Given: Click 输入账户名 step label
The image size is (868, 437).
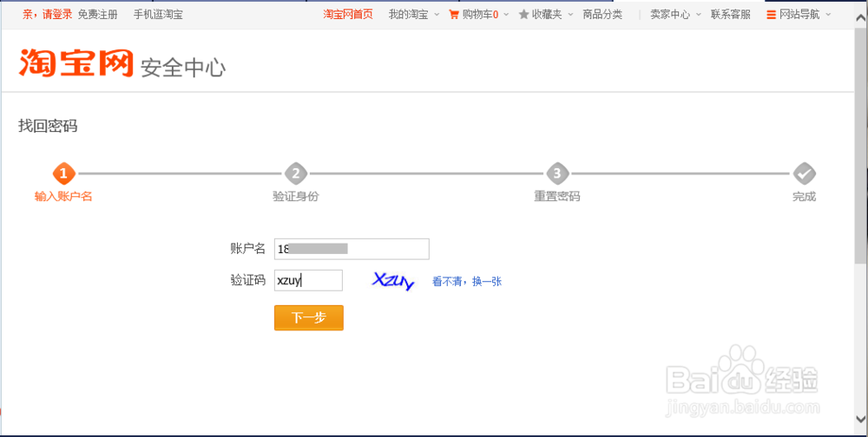Looking at the screenshot, I should [63, 197].
